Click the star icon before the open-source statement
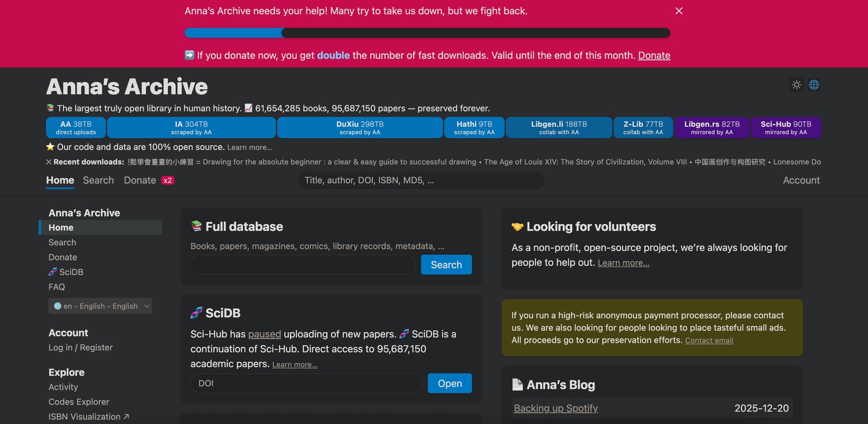The height and width of the screenshot is (424, 868). point(50,147)
